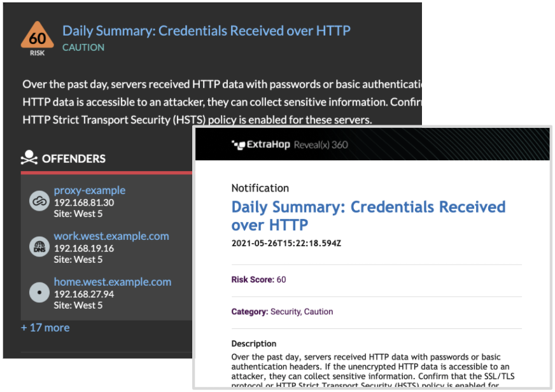Click the orange 60 risk score triangle icon

37,36
